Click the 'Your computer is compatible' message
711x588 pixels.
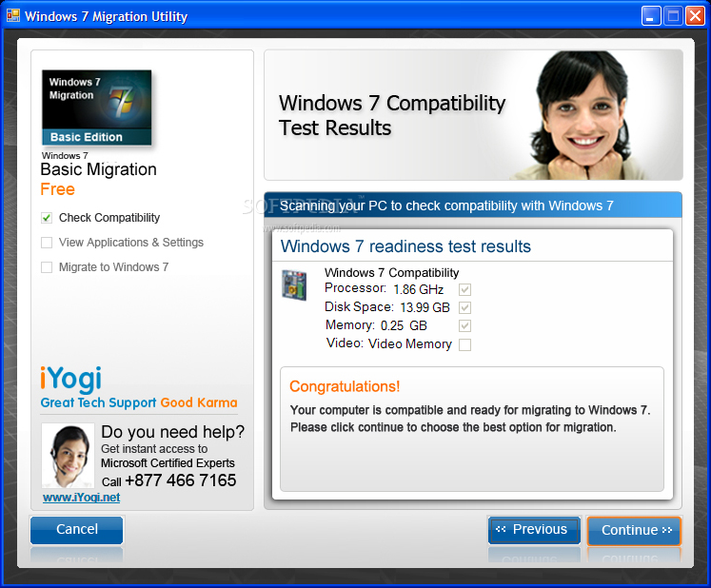pyautogui.click(x=470, y=410)
